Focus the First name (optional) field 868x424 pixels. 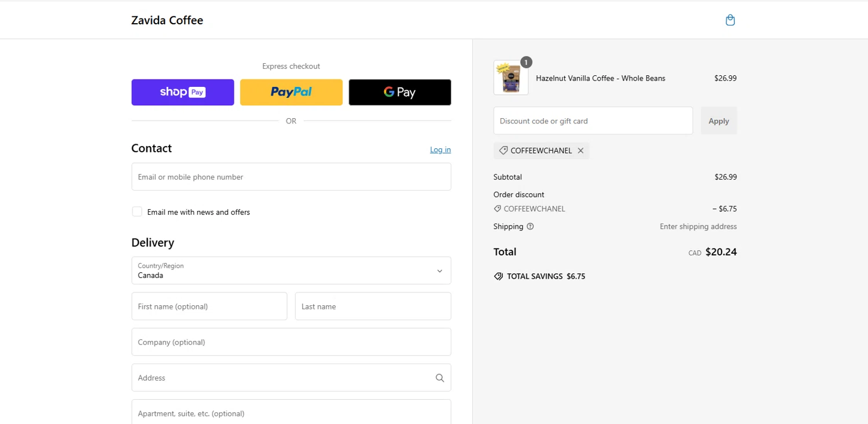point(209,306)
